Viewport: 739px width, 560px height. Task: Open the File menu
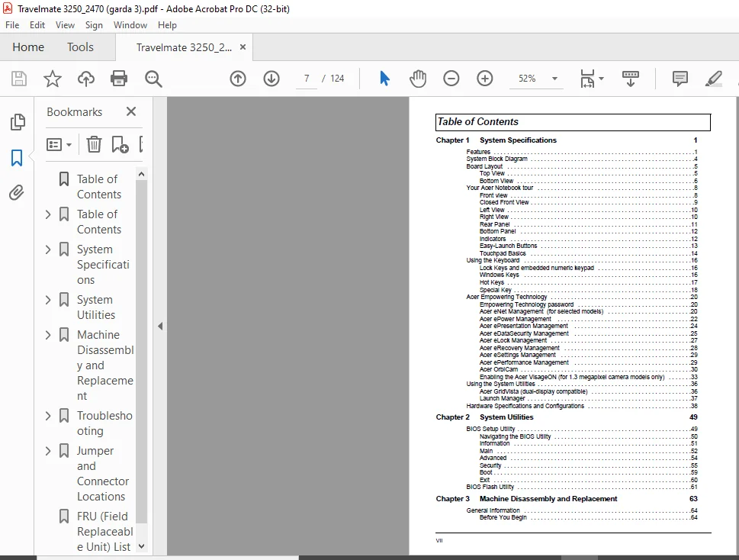(x=12, y=25)
